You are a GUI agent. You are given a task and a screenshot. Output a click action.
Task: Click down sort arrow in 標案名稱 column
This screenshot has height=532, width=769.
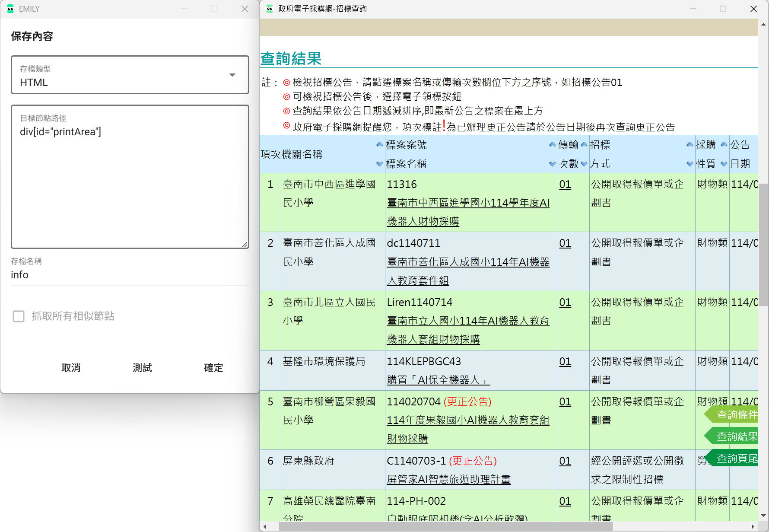[x=552, y=164]
